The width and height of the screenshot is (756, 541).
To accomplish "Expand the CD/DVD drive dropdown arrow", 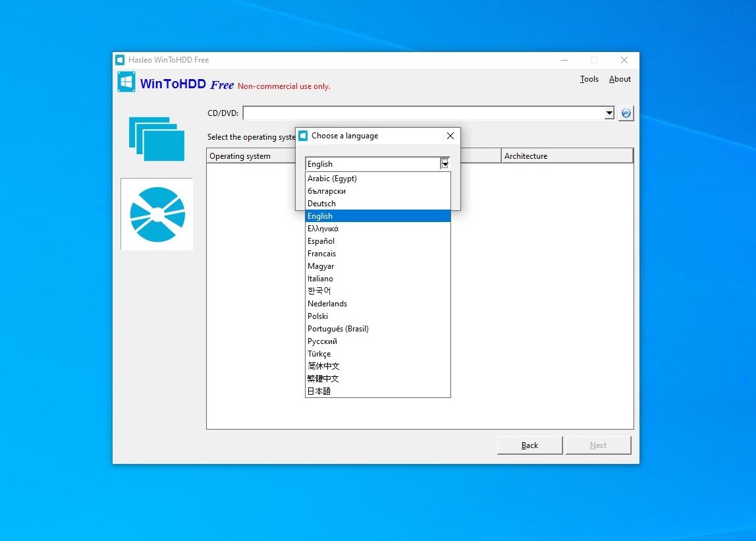I will (x=609, y=113).
